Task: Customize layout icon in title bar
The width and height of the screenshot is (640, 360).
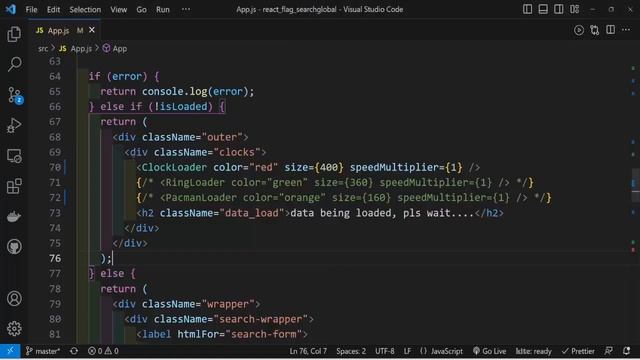Action: [x=575, y=9]
